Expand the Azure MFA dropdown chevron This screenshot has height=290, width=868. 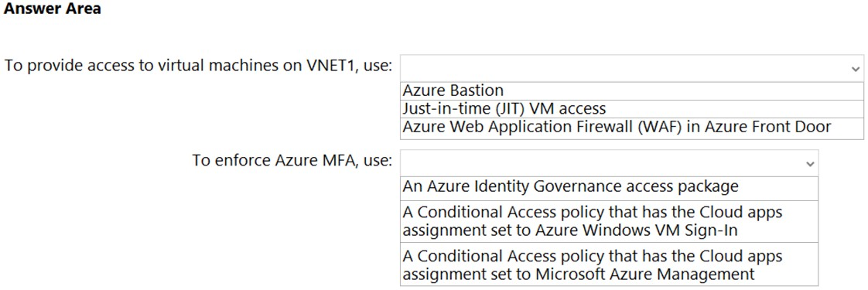click(x=809, y=163)
